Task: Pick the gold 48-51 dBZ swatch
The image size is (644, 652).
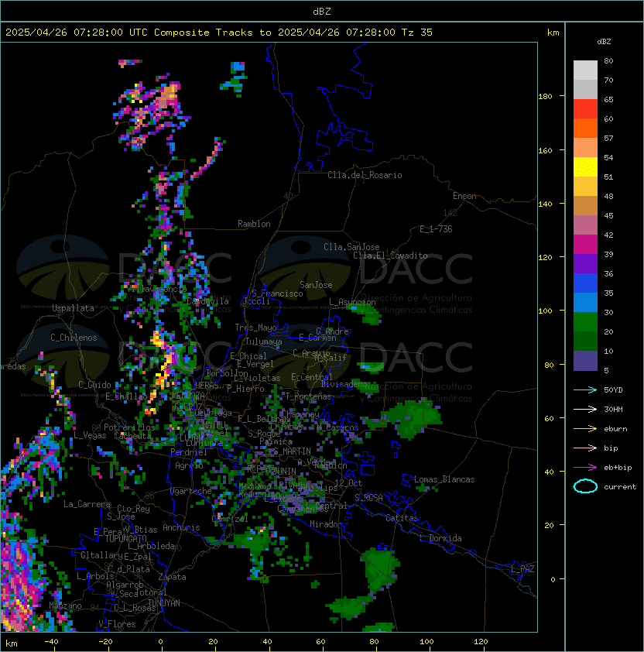Action: (x=585, y=187)
